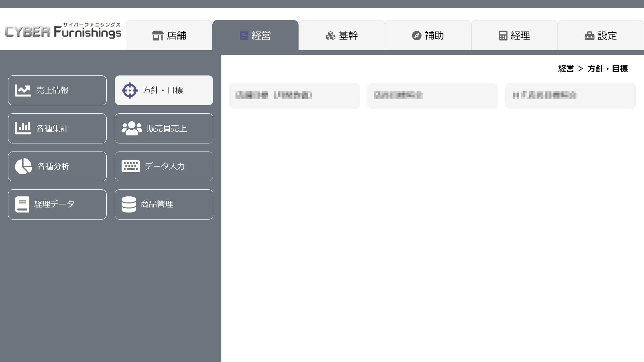The width and height of the screenshot is (644, 362).
Task: Open the 売上情報 menu button
Action: pyautogui.click(x=57, y=90)
